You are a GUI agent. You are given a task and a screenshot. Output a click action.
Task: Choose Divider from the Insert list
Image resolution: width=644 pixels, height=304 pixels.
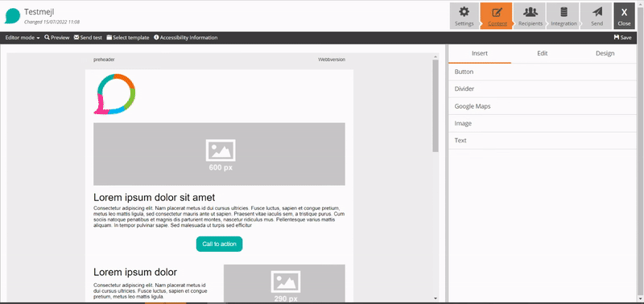pyautogui.click(x=542, y=89)
